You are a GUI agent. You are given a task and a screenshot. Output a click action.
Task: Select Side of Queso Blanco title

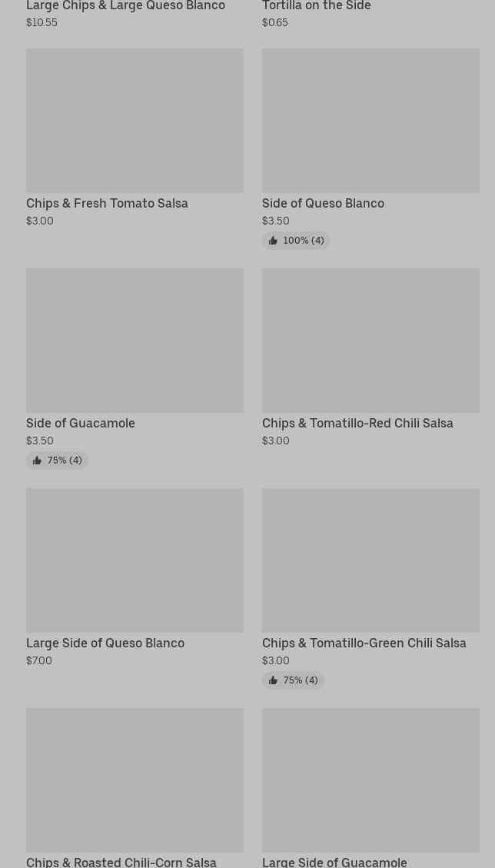(324, 203)
